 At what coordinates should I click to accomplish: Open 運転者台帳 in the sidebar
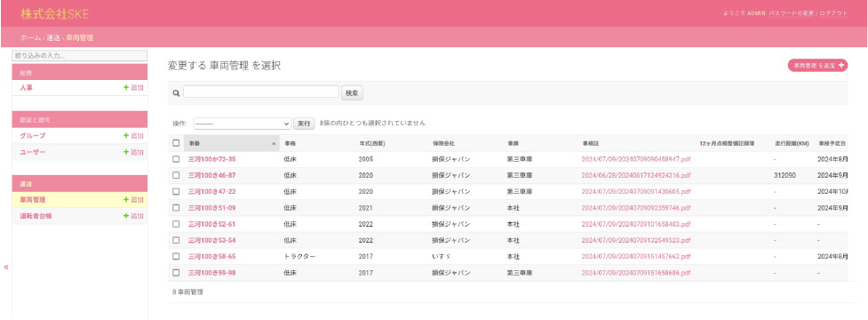tap(36, 215)
